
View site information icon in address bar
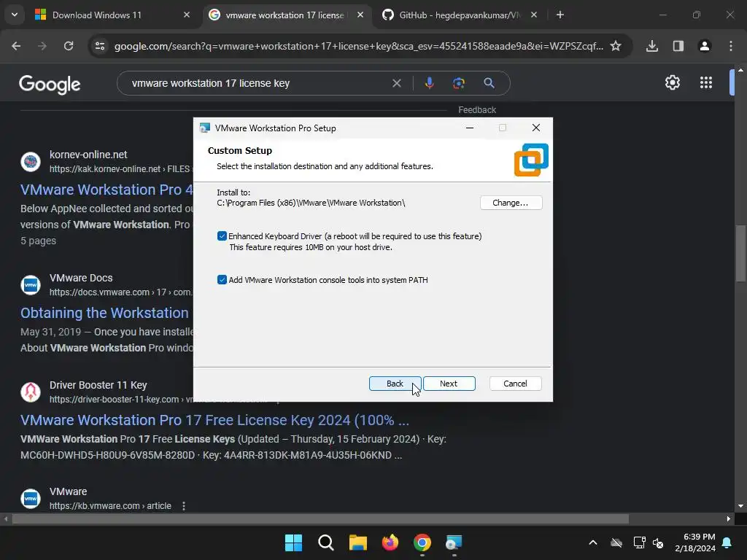[100, 46]
